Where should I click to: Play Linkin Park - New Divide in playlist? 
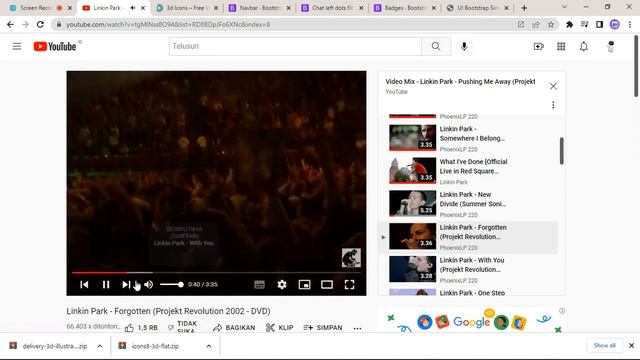(468, 204)
